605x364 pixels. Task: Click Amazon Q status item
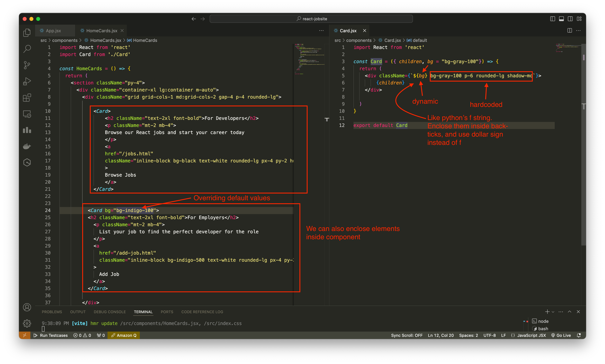tap(124, 335)
